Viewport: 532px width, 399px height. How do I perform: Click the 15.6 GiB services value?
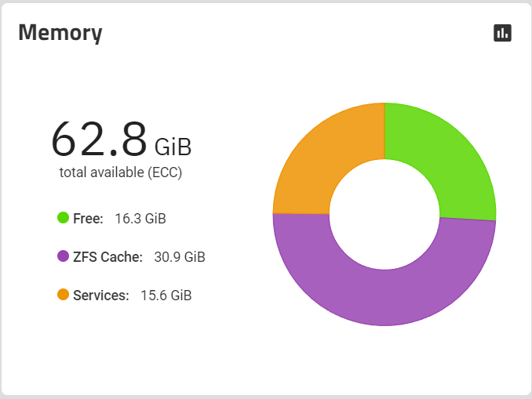pyautogui.click(x=166, y=296)
